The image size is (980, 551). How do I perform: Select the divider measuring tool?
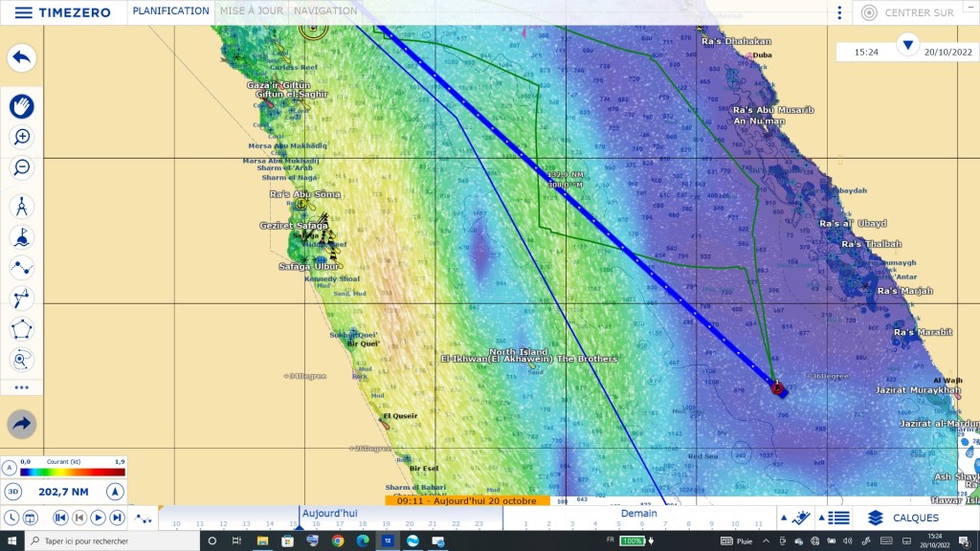22,207
